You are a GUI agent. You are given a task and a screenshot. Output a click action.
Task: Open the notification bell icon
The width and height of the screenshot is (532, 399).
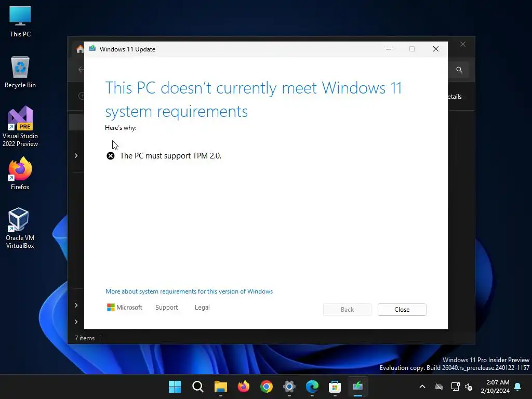point(518,387)
